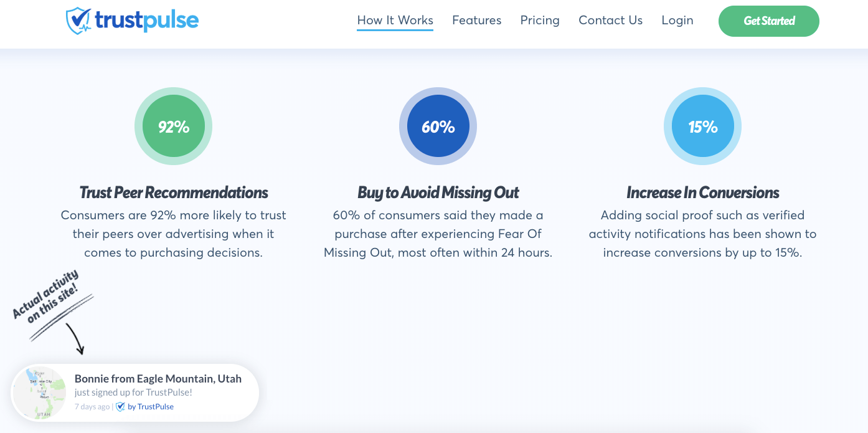This screenshot has width=868, height=433.
Task: Go to the Features menu item
Action: pos(476,20)
